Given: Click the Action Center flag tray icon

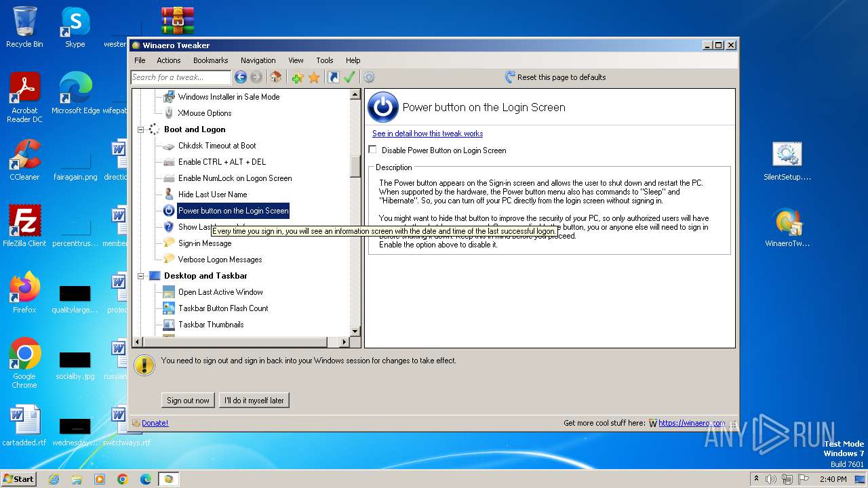Looking at the screenshot, I should coord(804,479).
